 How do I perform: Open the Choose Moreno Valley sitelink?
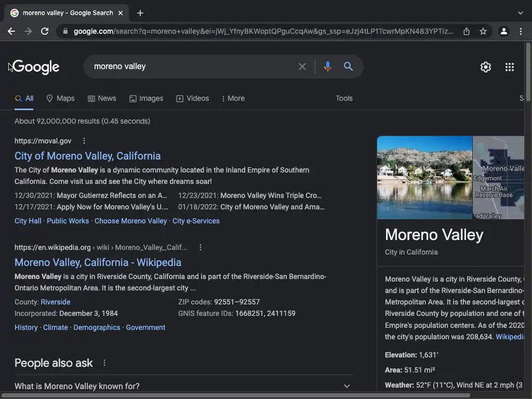click(x=130, y=221)
